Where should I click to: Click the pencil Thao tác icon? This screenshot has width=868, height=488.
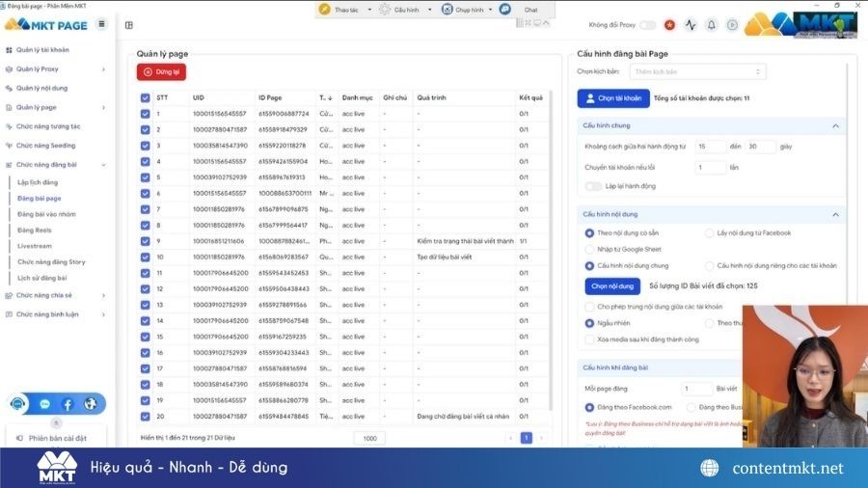point(324,10)
